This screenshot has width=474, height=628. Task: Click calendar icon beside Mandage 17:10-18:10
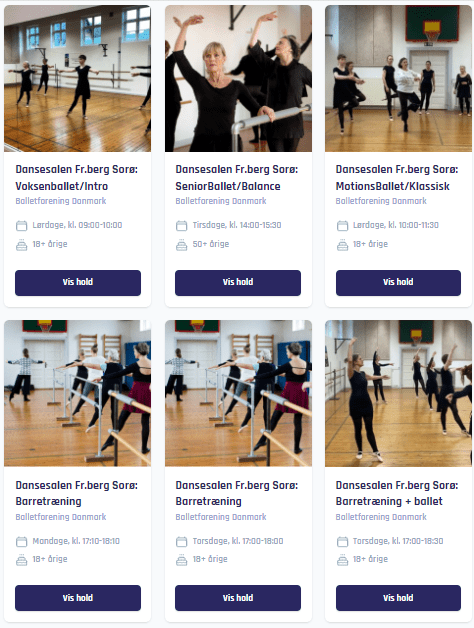tap(21, 541)
